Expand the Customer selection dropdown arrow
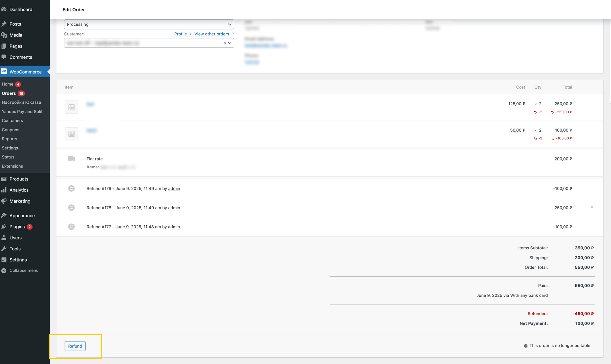 point(230,43)
